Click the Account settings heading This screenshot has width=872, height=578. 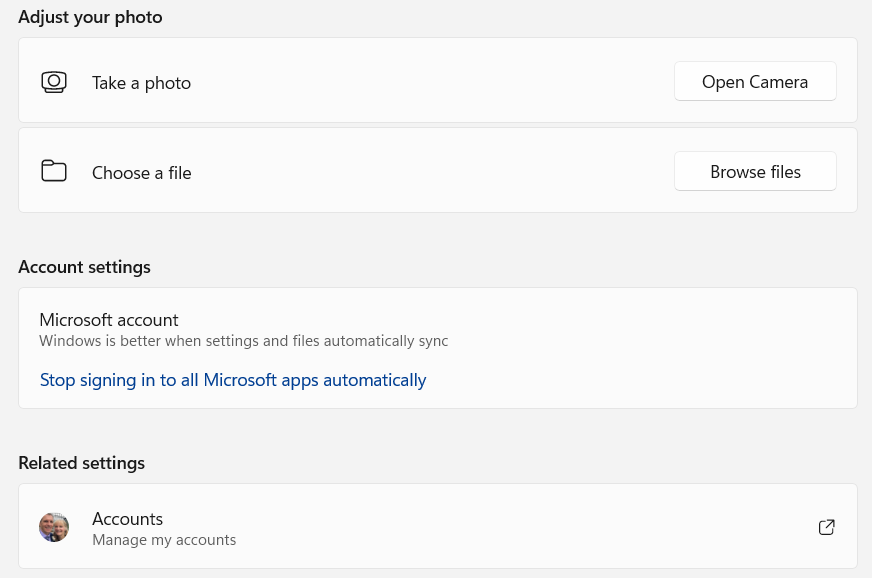coord(84,267)
